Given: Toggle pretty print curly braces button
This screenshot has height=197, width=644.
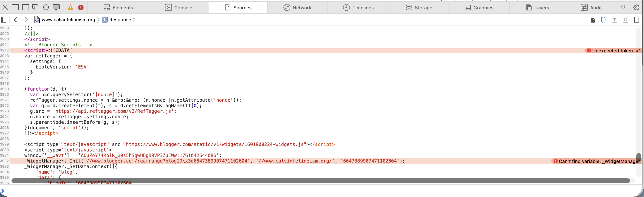Looking at the screenshot, I should (x=603, y=20).
